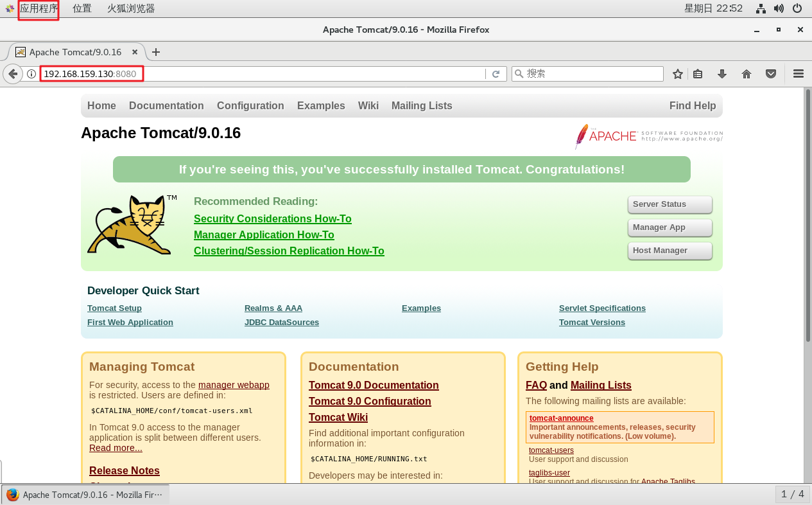The width and height of the screenshot is (812, 505).
Task: Open Examples in the Tomcat navigation bar
Action: coord(321,106)
